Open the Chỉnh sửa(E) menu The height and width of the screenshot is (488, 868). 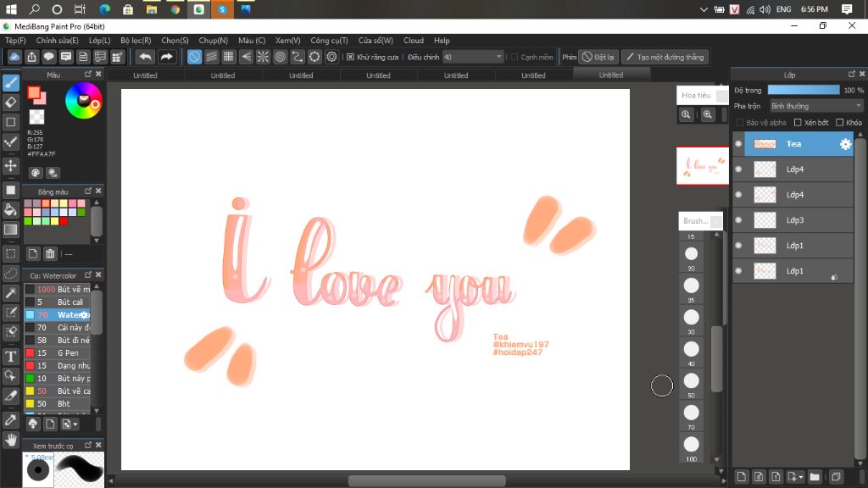[x=57, y=41]
